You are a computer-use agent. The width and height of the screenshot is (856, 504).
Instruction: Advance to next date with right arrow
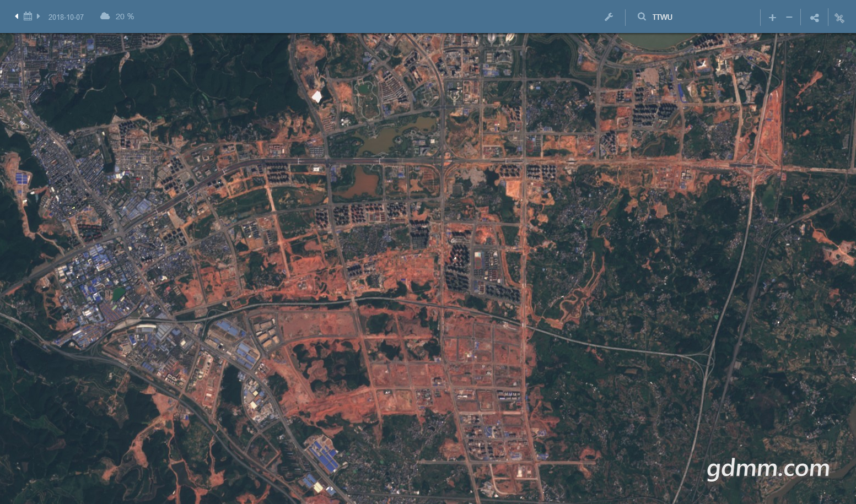(39, 17)
